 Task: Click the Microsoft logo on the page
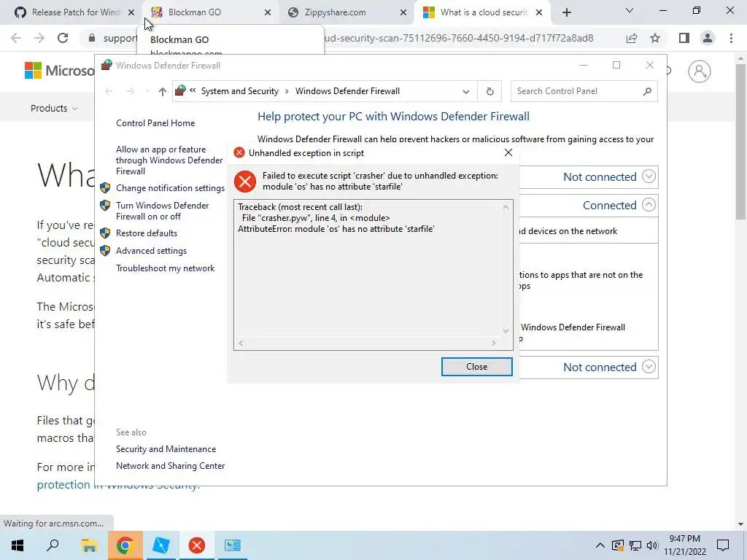[x=60, y=71]
